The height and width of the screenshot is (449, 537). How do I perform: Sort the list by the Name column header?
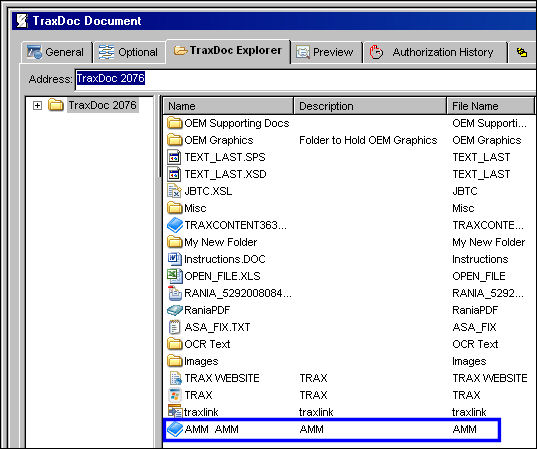click(x=228, y=106)
